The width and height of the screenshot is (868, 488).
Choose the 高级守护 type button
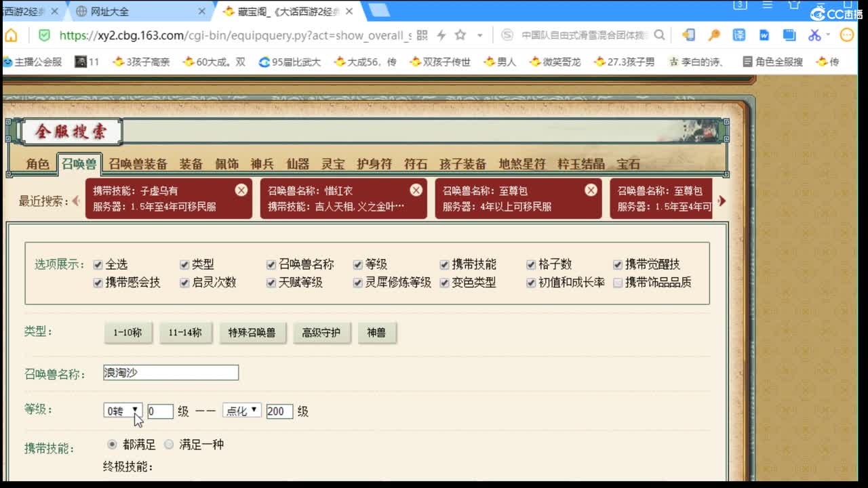[x=321, y=333]
